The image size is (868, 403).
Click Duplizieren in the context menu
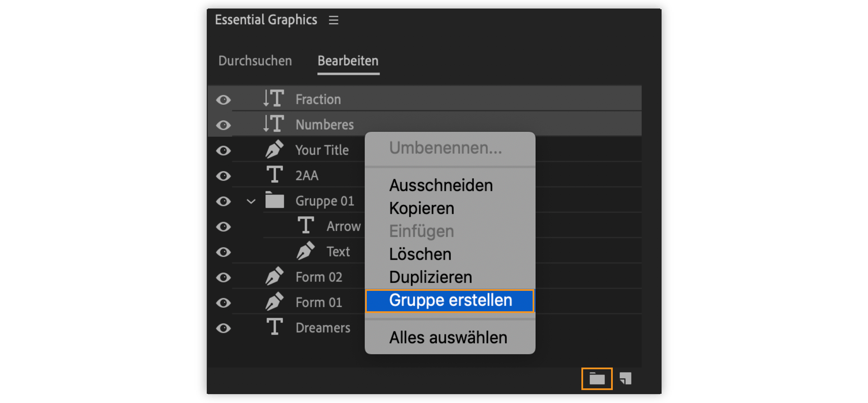tap(431, 277)
